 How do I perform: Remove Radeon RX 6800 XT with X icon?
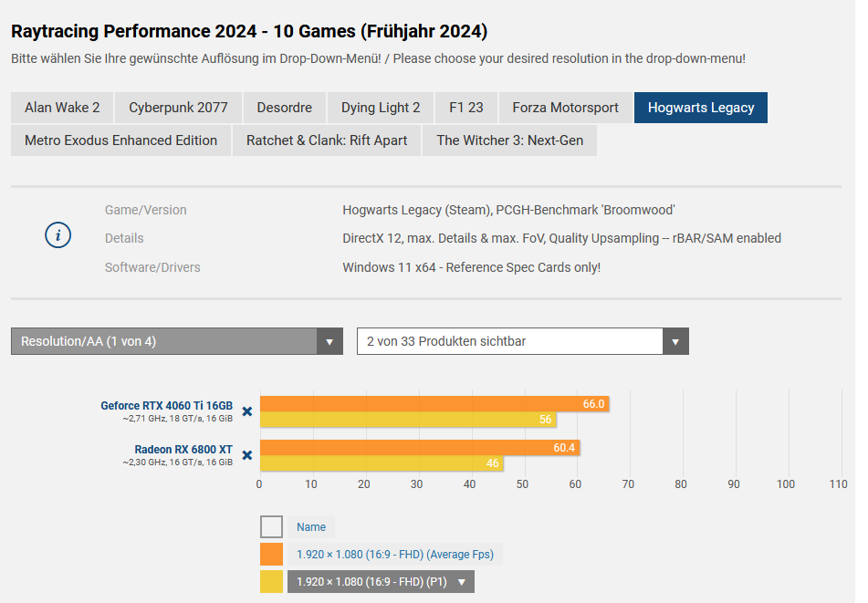point(247,455)
